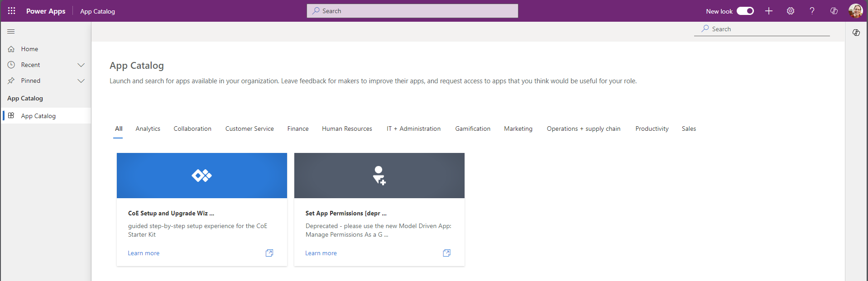Click Learn more on CoE Setup card
The image size is (868, 281).
point(144,253)
